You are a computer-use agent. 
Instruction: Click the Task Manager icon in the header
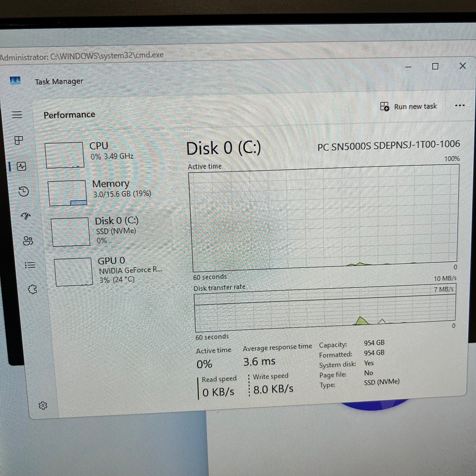15,81
